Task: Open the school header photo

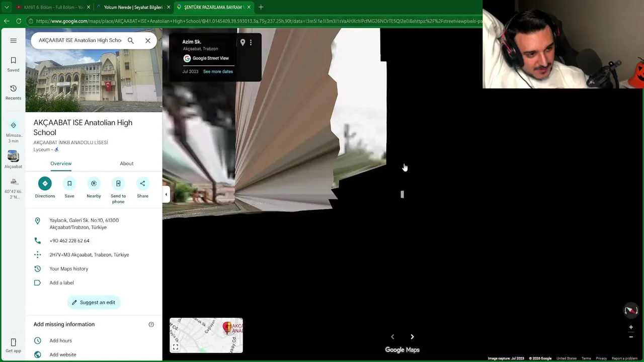Action: click(94, 70)
